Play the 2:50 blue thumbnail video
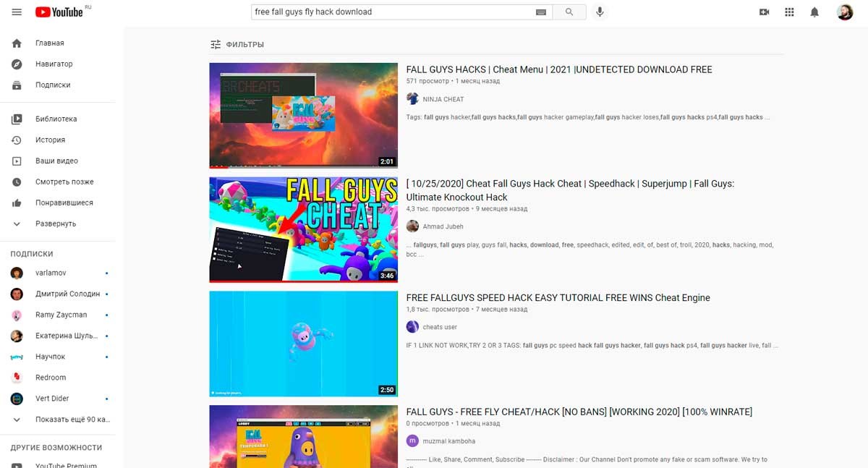 pyautogui.click(x=303, y=344)
